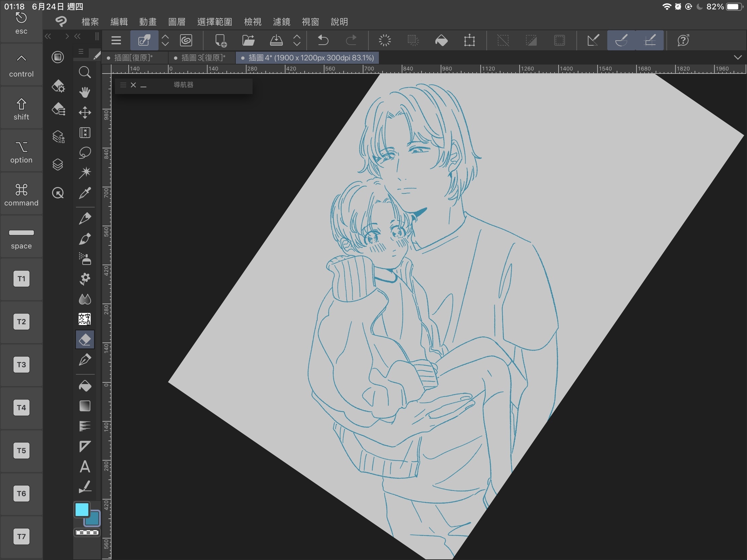
Task: Open the tool palette menu lines
Action: 81,51
